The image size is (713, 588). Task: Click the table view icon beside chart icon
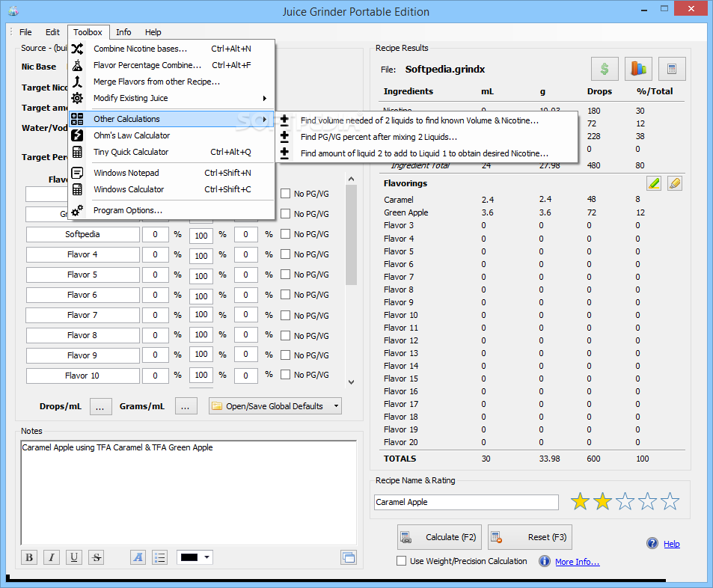672,69
